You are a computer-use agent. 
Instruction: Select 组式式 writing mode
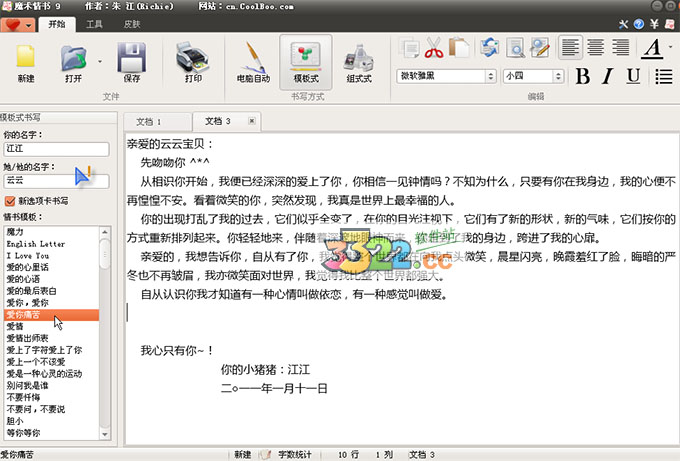[359, 63]
